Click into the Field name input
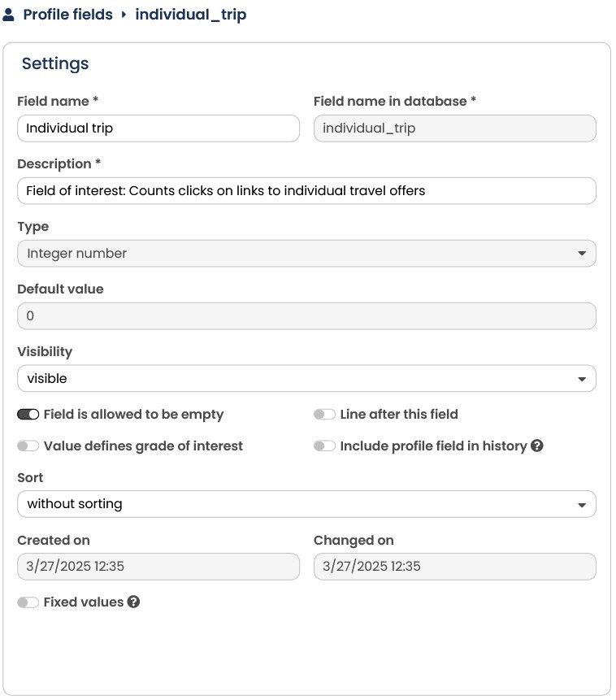The height and width of the screenshot is (700, 616). click(x=158, y=128)
